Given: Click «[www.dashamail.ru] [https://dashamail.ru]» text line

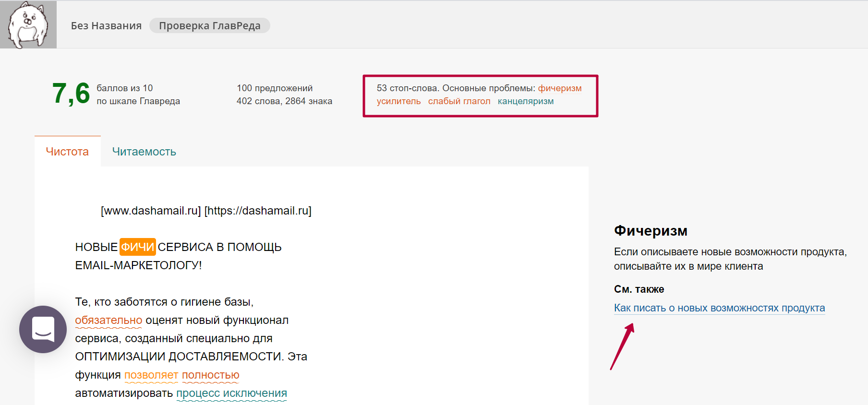Looking at the screenshot, I should [206, 211].
